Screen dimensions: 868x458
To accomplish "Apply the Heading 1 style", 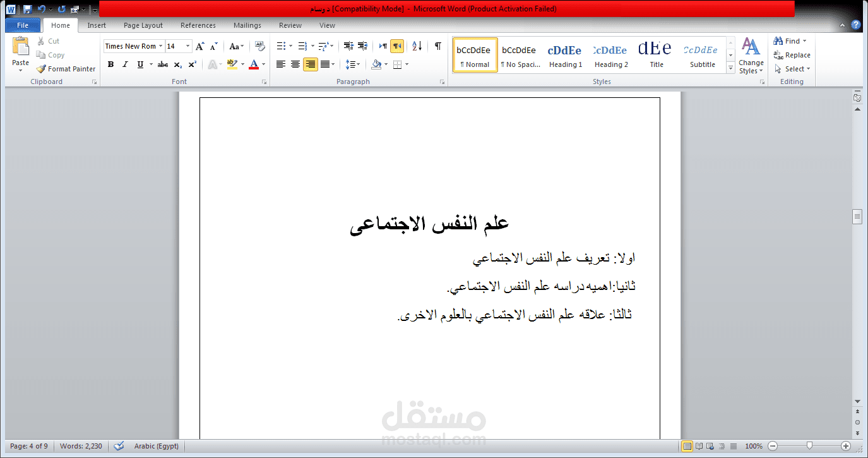I will click(x=566, y=55).
